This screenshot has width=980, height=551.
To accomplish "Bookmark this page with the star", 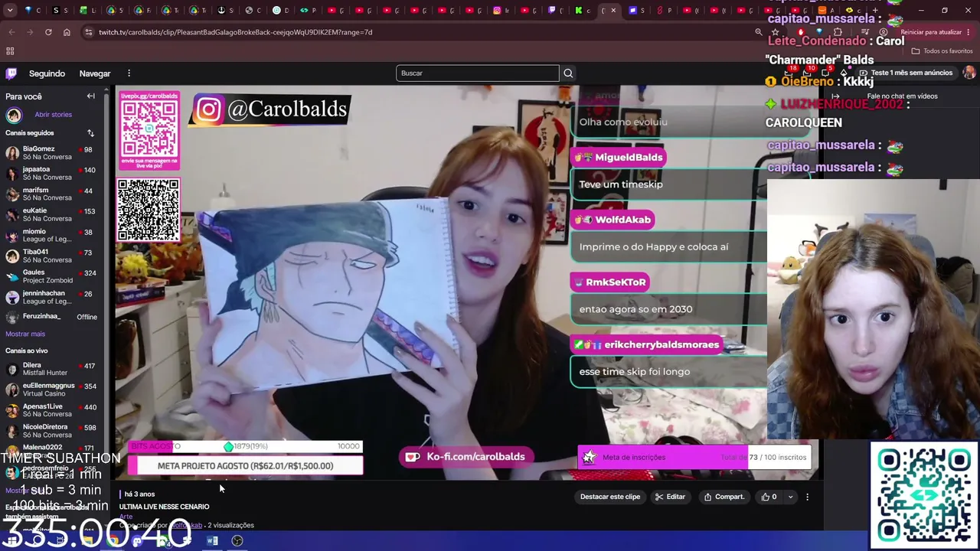I will tap(776, 32).
